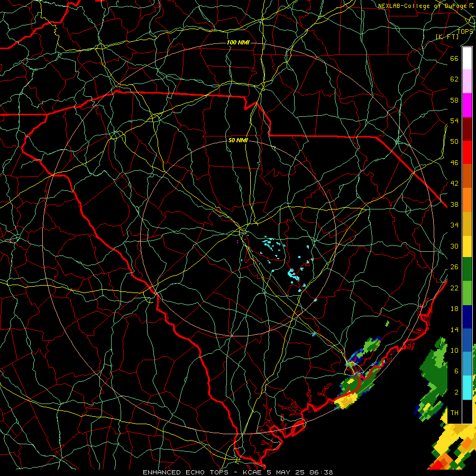This screenshot has width=476, height=476.
Task: Click the legend value '6'
Action: coord(456,371)
